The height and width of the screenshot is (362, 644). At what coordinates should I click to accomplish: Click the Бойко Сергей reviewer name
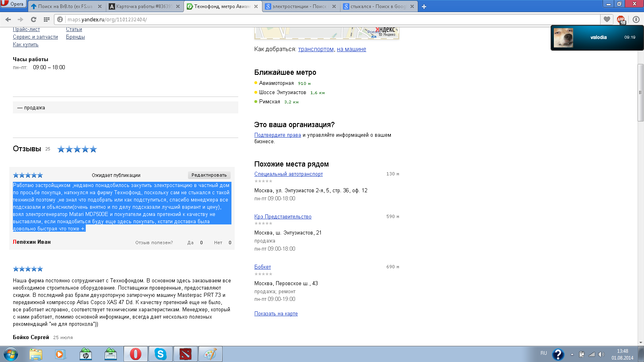(31, 337)
